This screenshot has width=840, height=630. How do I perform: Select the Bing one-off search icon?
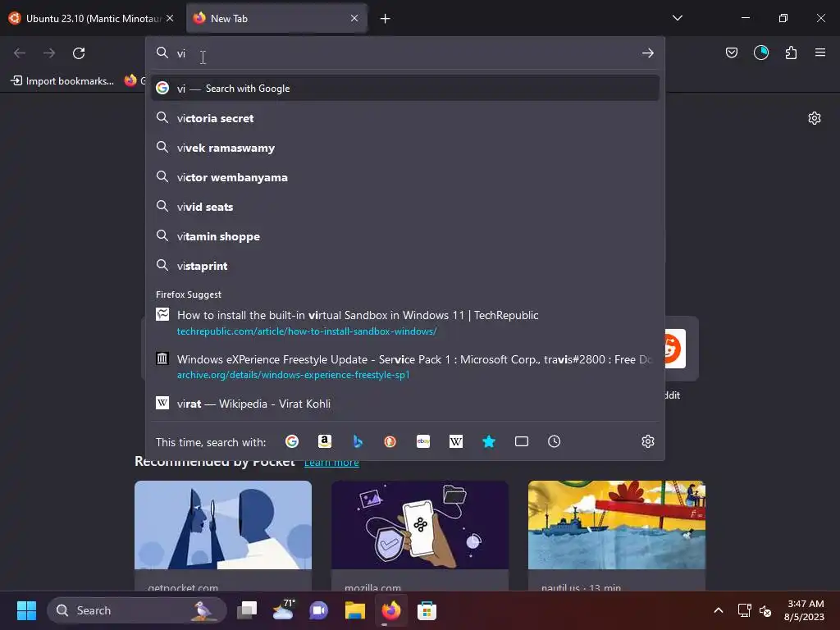[358, 441]
